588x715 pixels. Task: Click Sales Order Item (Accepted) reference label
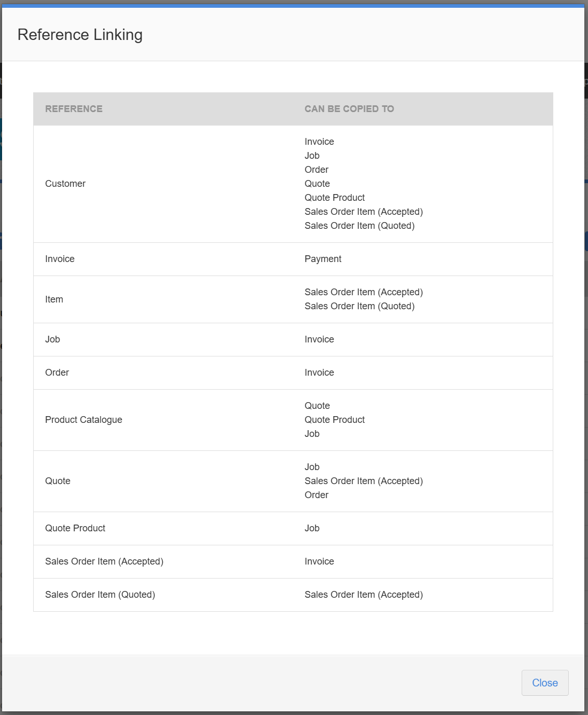[104, 561]
